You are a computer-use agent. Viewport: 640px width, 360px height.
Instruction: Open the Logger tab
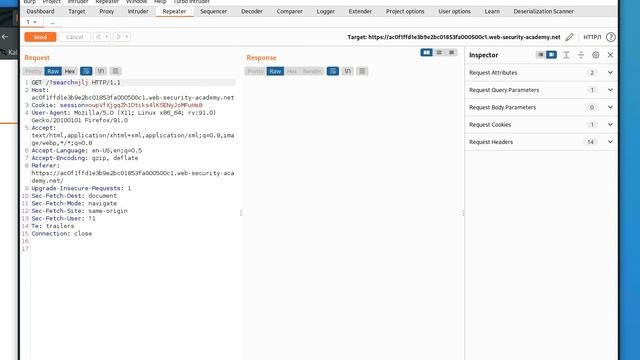coord(325,11)
